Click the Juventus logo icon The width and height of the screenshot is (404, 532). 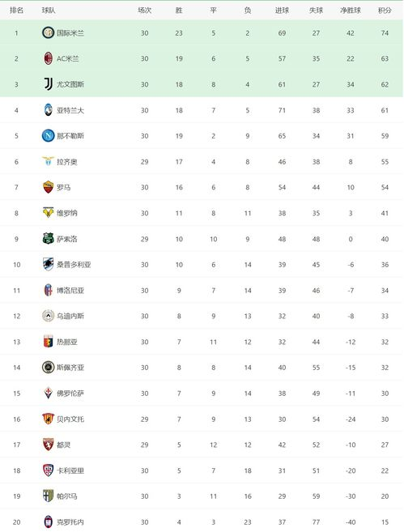point(48,84)
